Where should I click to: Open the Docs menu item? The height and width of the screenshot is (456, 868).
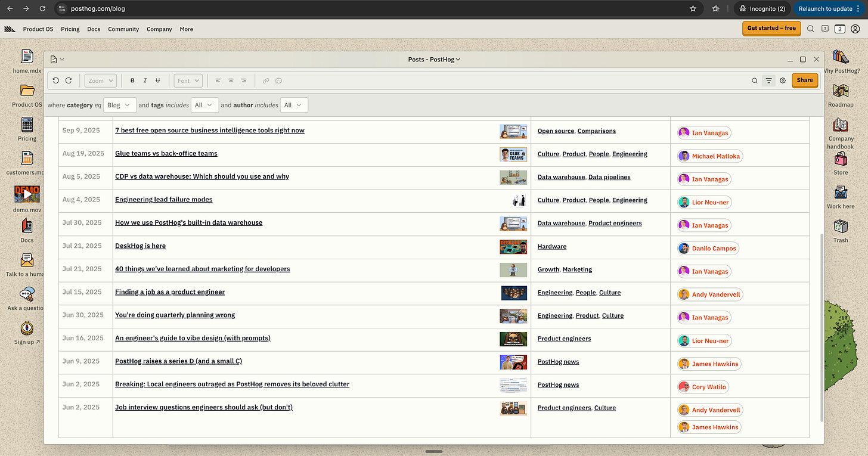click(94, 29)
